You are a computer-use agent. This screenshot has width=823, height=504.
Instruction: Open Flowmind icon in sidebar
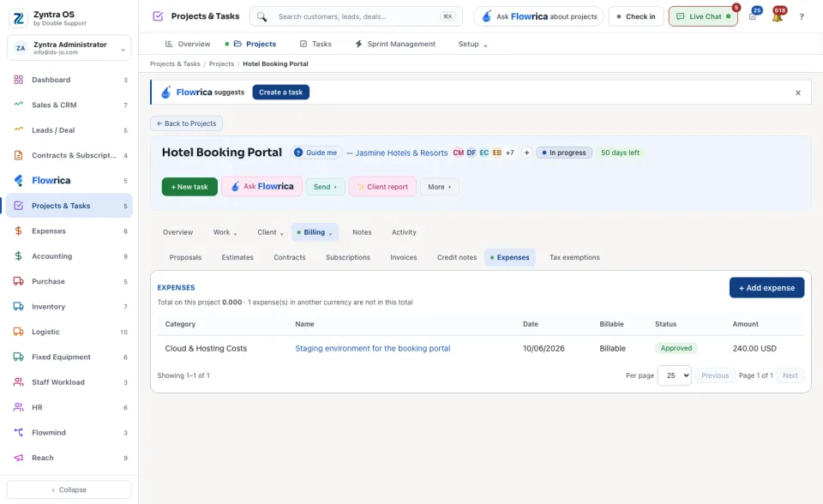[18, 433]
